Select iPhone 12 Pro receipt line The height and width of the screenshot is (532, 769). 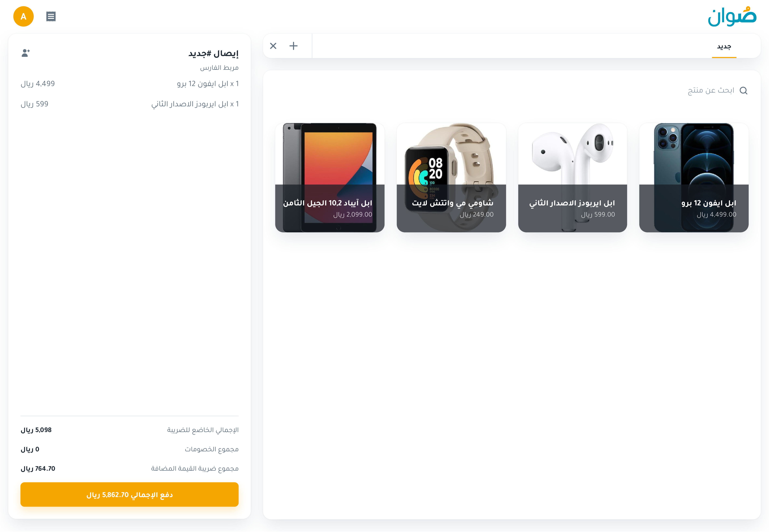130,84
